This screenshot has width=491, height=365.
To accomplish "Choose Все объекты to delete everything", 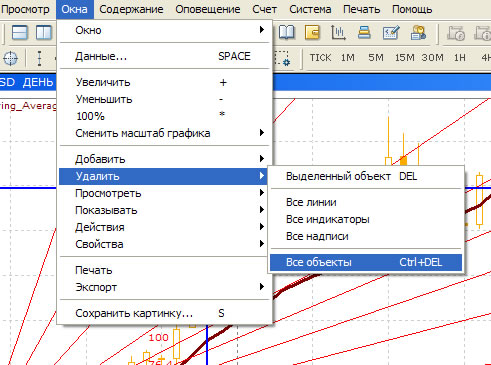I will 366,262.
